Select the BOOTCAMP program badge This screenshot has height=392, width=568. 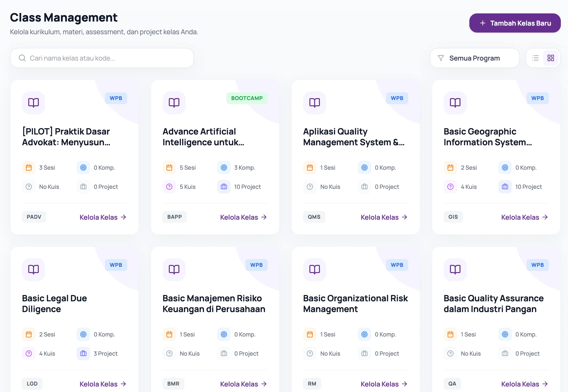[x=247, y=98]
